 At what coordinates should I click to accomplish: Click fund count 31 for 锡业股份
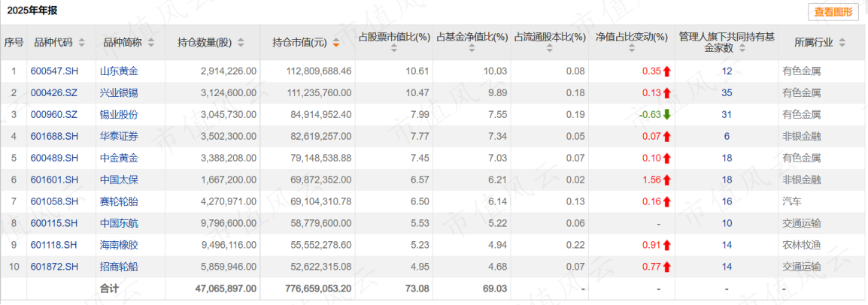point(727,115)
